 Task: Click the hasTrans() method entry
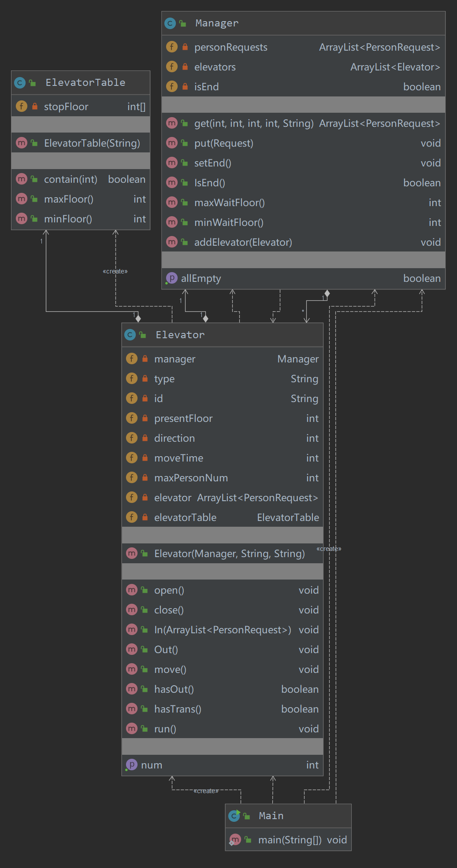178,709
